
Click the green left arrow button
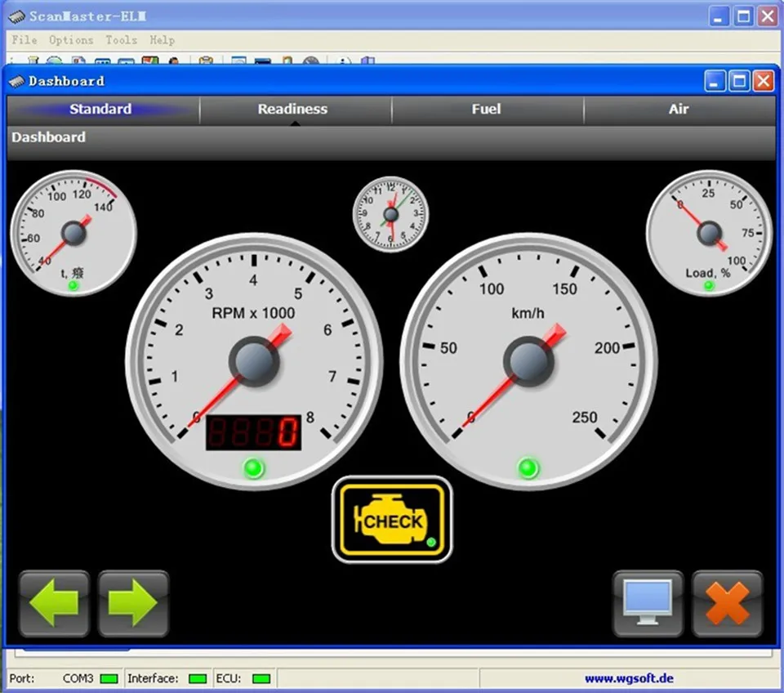(x=54, y=604)
